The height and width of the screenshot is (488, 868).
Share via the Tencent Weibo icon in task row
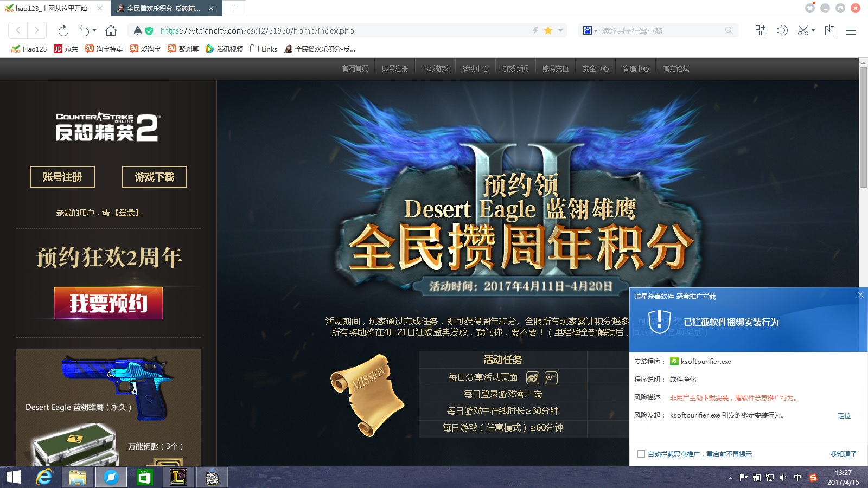pos(551,378)
